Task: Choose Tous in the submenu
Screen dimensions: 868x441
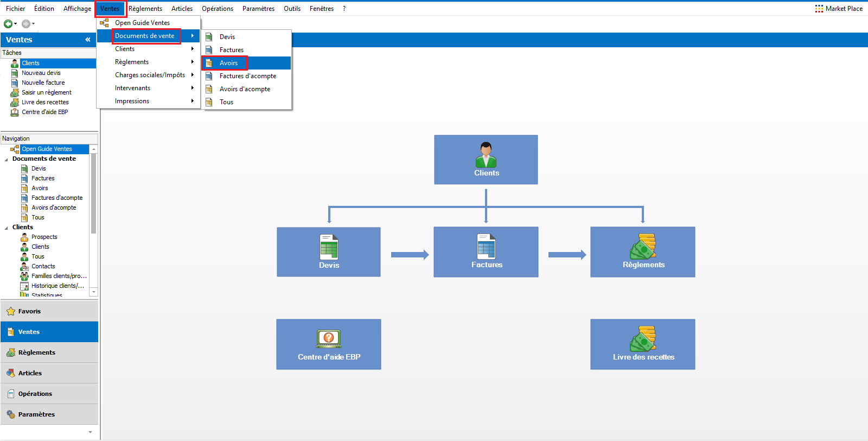Action: click(246, 102)
